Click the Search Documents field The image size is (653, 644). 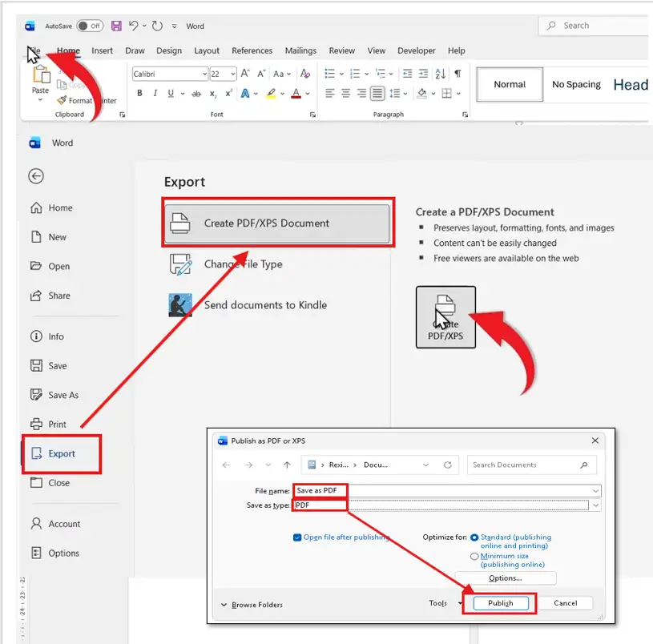pos(532,465)
